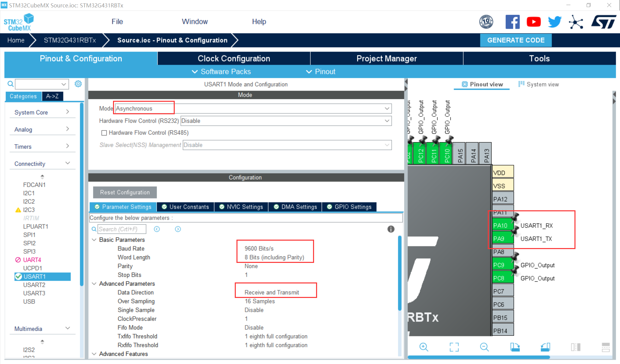The image size is (620, 364).
Task: Click the settings gear icon beside search
Action: (x=78, y=84)
